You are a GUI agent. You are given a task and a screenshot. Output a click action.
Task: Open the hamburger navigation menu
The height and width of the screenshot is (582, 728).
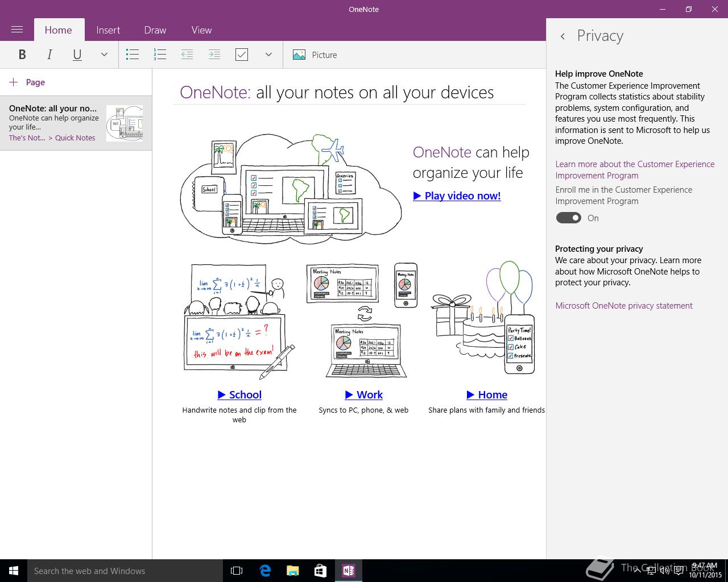pos(17,30)
